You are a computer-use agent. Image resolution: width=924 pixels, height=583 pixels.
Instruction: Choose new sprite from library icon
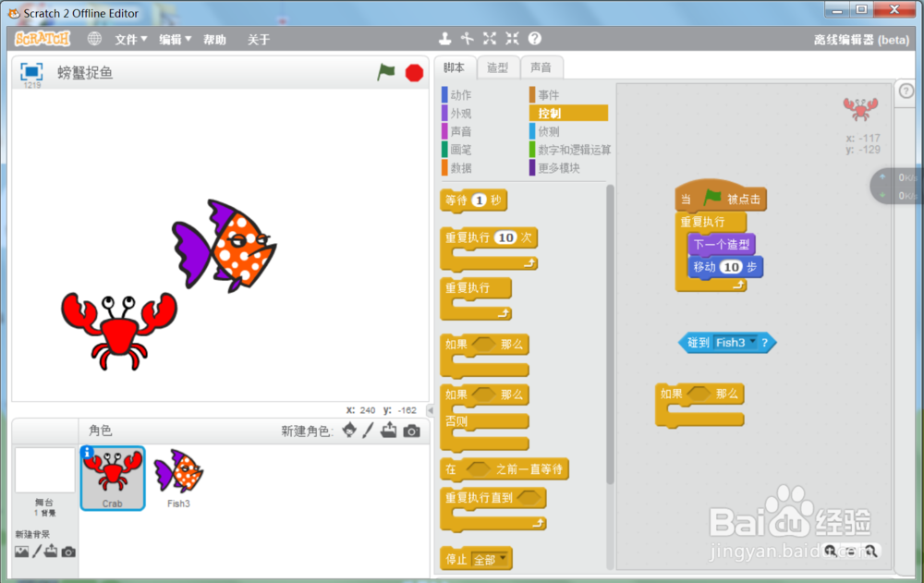tap(349, 431)
